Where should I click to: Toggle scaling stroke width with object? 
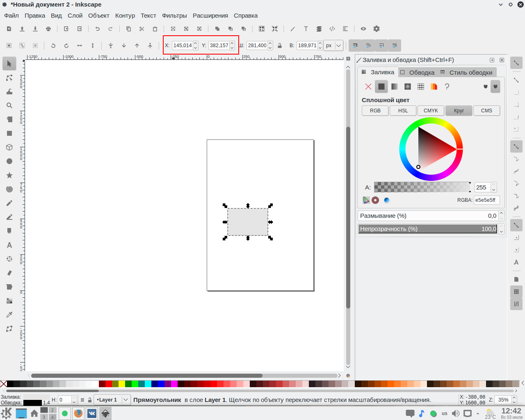point(355,46)
